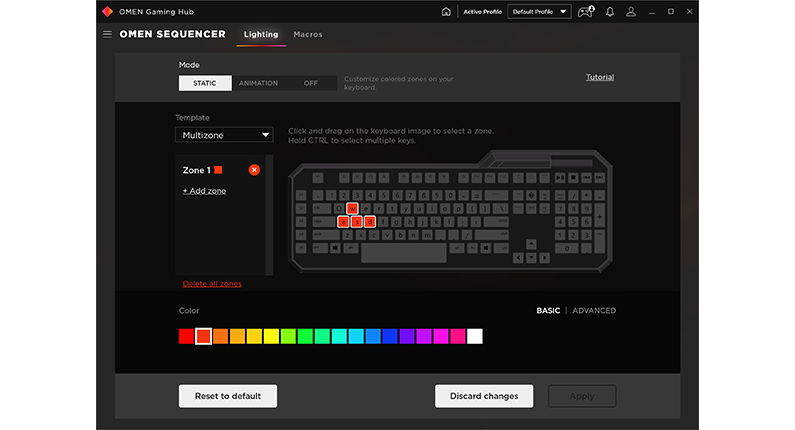Screen dimensions: 795x430
Task: Switch color picker to ADVANCED
Action: coord(594,310)
